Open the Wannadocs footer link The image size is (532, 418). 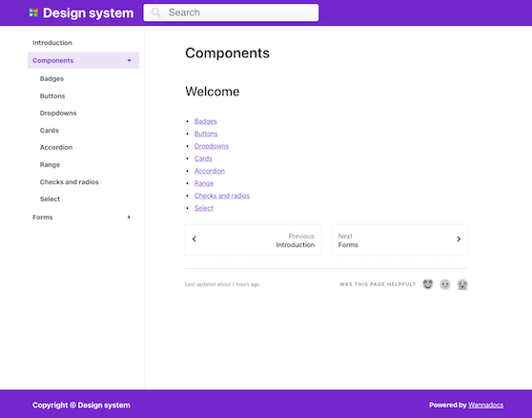tap(485, 405)
